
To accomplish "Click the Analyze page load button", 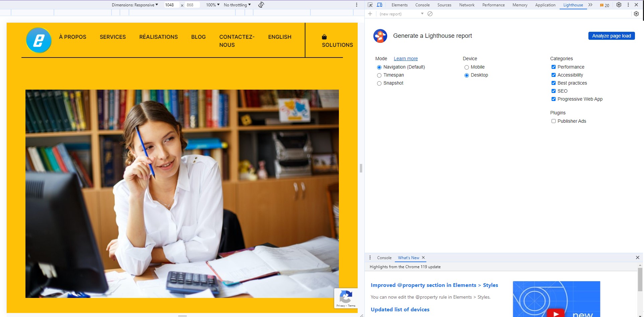I will click(611, 36).
